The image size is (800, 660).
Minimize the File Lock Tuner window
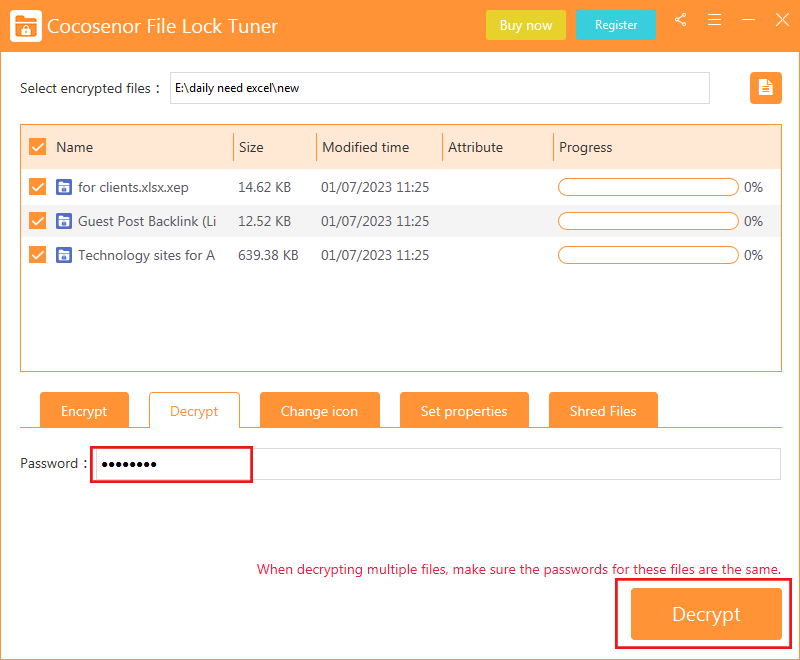coord(748,20)
